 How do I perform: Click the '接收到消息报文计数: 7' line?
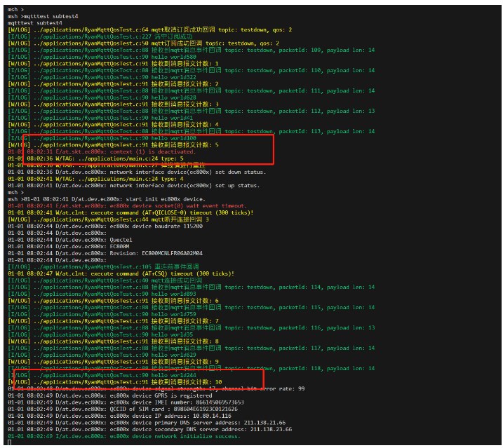(x=113, y=321)
